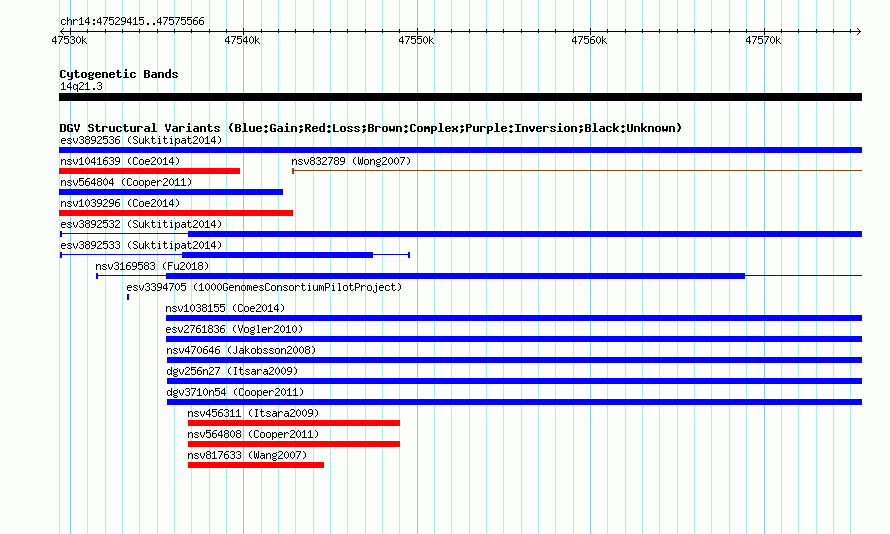Click the chr14:47529415..47575566 coordinates text
The height and width of the screenshot is (534, 890).
click(x=132, y=21)
